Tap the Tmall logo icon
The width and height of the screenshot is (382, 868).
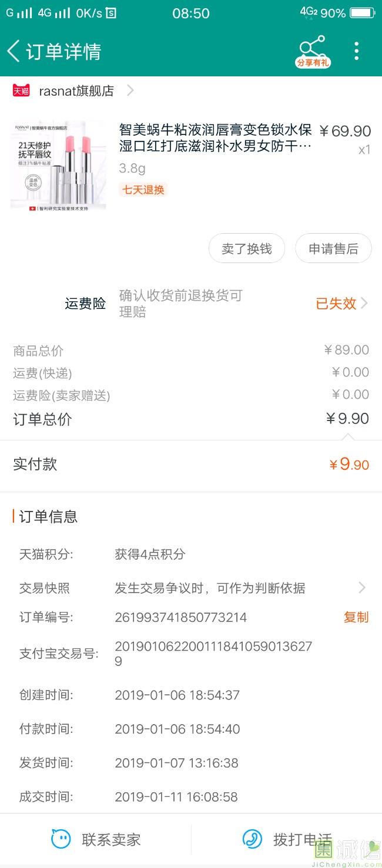coord(22,91)
